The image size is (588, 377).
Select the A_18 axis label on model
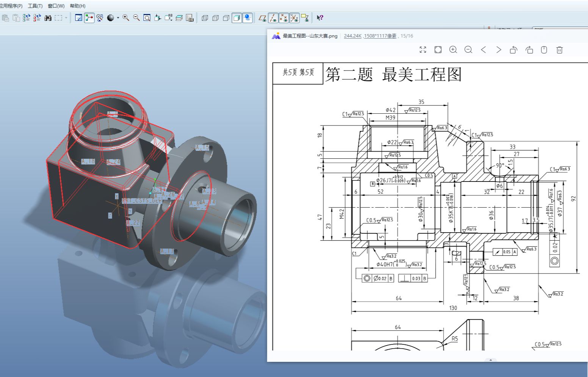(x=88, y=161)
